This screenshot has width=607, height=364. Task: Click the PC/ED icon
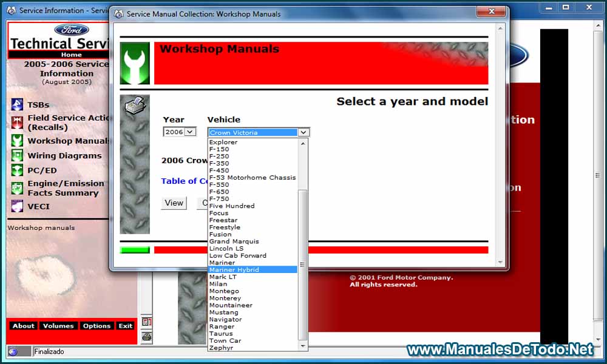pos(16,170)
